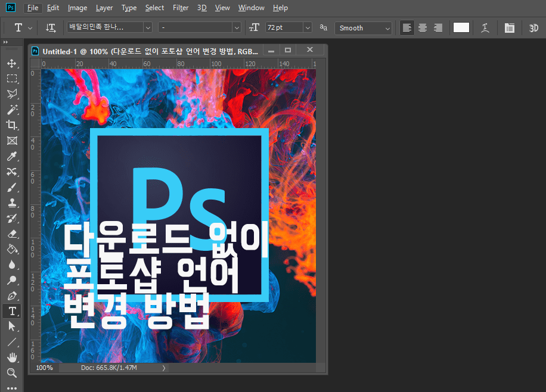The image size is (546, 392).
Task: Open the Filter menu
Action: [x=181, y=8]
